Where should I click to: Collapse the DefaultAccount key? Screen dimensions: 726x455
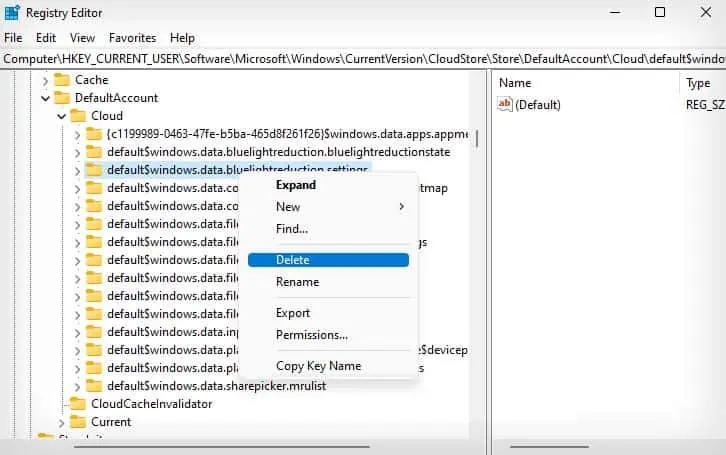[45, 98]
